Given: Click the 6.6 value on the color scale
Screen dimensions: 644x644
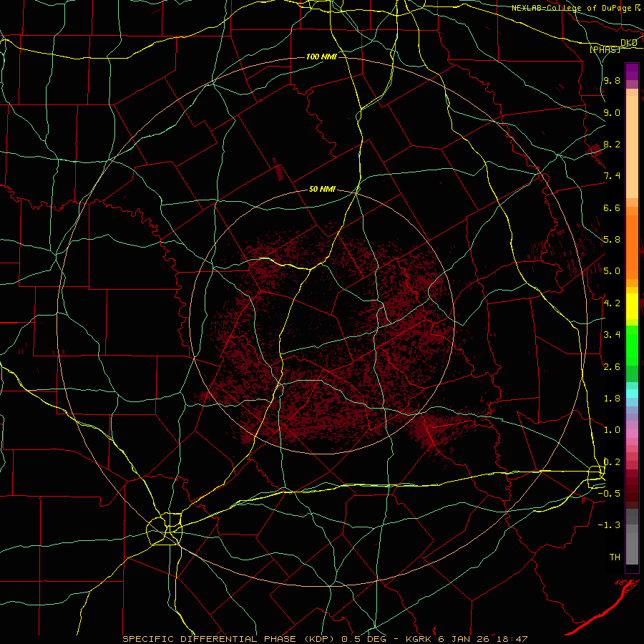Looking at the screenshot, I should pos(612,208).
